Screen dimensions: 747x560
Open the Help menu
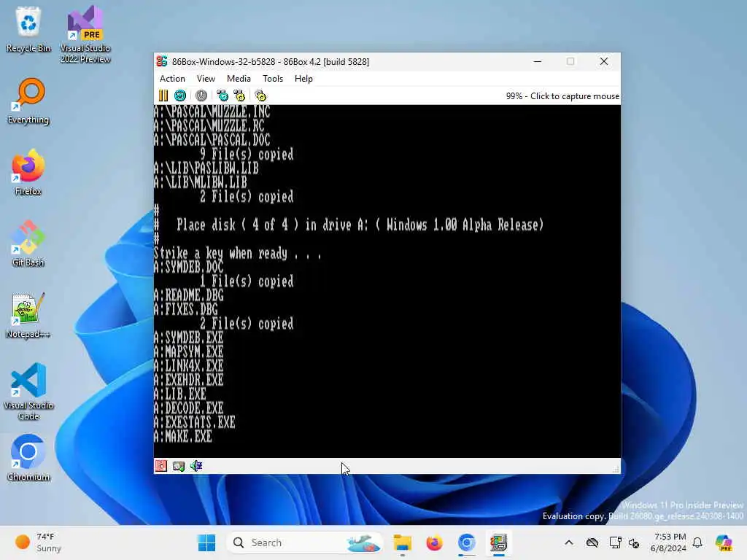[x=303, y=79]
